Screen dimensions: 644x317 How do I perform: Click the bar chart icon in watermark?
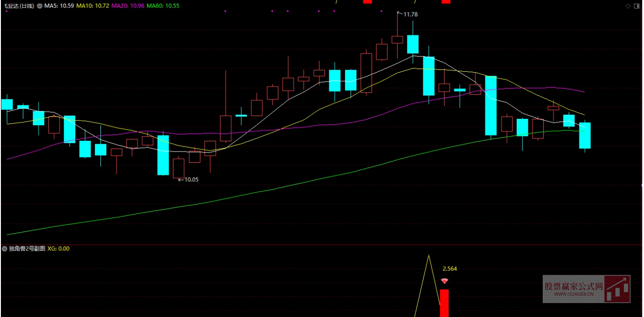click(x=617, y=289)
